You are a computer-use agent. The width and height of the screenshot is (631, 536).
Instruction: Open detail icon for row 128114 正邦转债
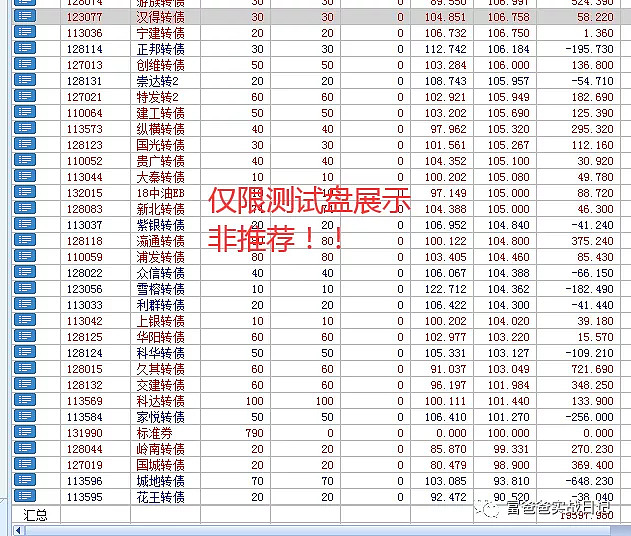pos(25,48)
